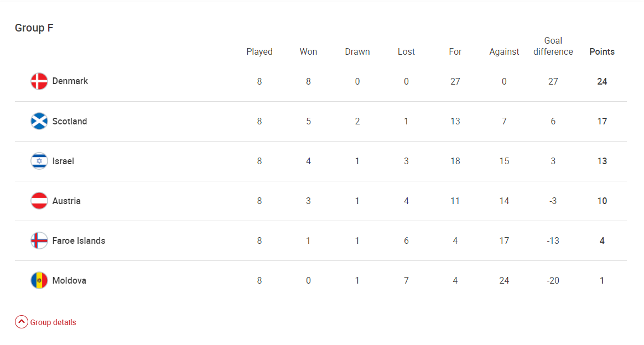The image size is (644, 345).
Task: Click the Group F heading
Action: pyautogui.click(x=34, y=28)
